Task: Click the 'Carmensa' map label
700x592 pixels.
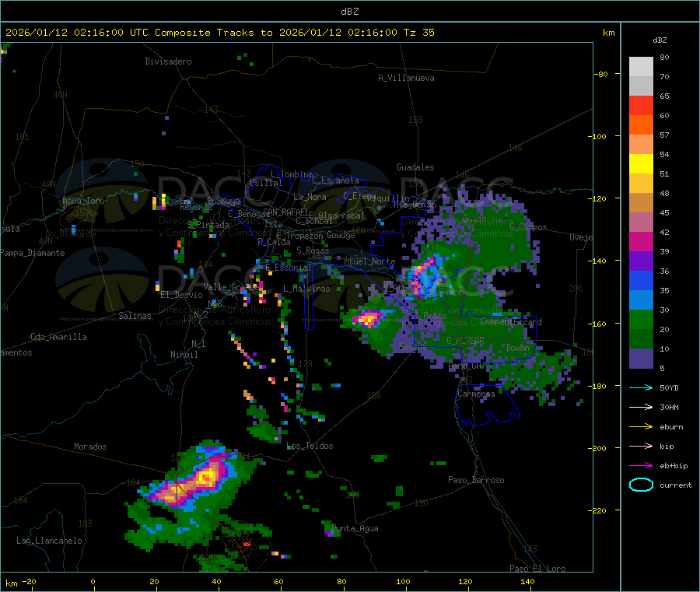Action: [476, 394]
